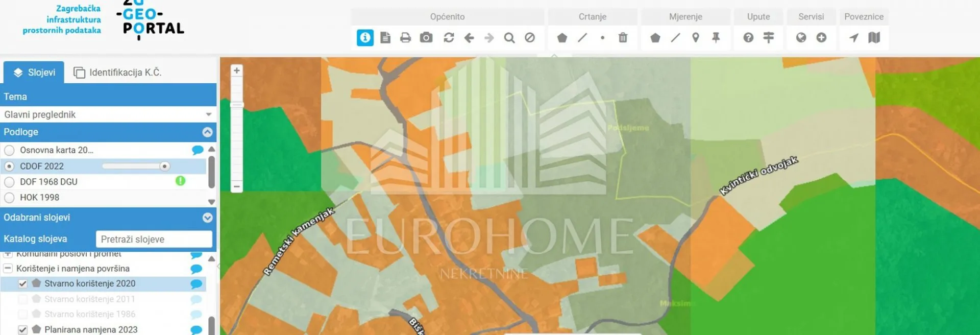Viewport: 980px width, 335px height.
Task: Select the location marker measuring tool
Action: pyautogui.click(x=696, y=38)
